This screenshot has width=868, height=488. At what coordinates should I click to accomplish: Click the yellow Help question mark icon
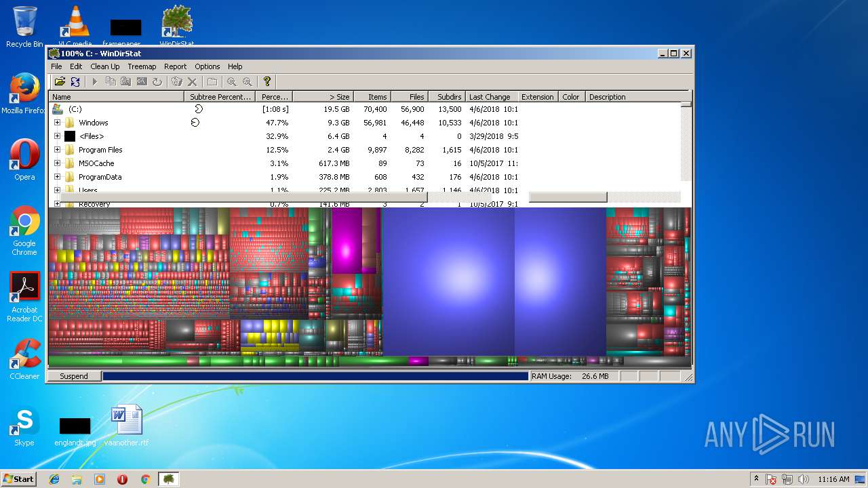pyautogui.click(x=267, y=81)
